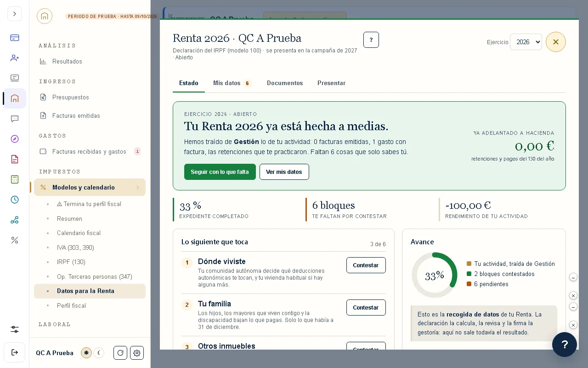Click the Termina tu perfil fiscal warning item
Image resolution: width=588 pixels, height=368 pixels.
[x=89, y=204]
